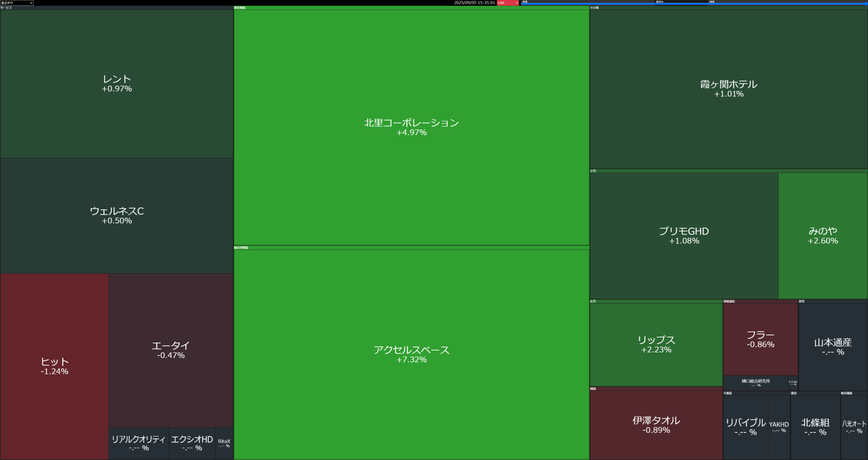Select the 山本通産 tile

point(833,347)
